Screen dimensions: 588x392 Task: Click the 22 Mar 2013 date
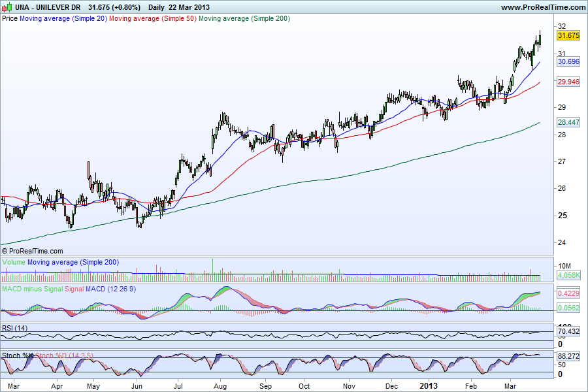tap(189, 7)
